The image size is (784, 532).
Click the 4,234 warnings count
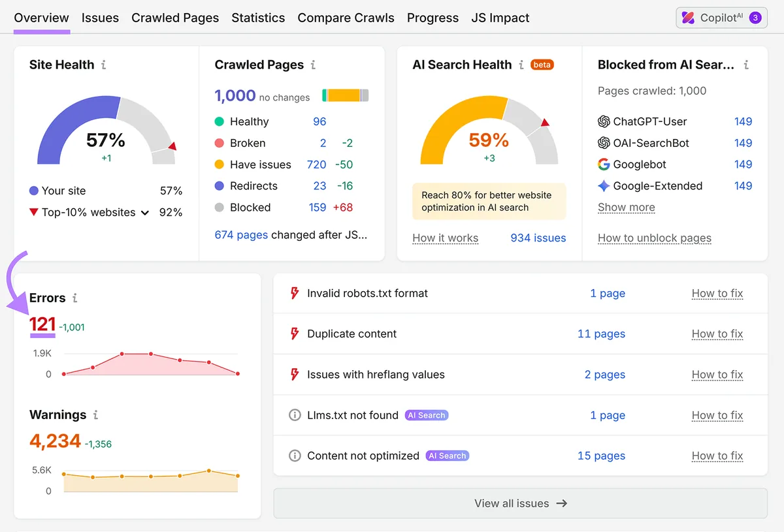pyautogui.click(x=55, y=441)
